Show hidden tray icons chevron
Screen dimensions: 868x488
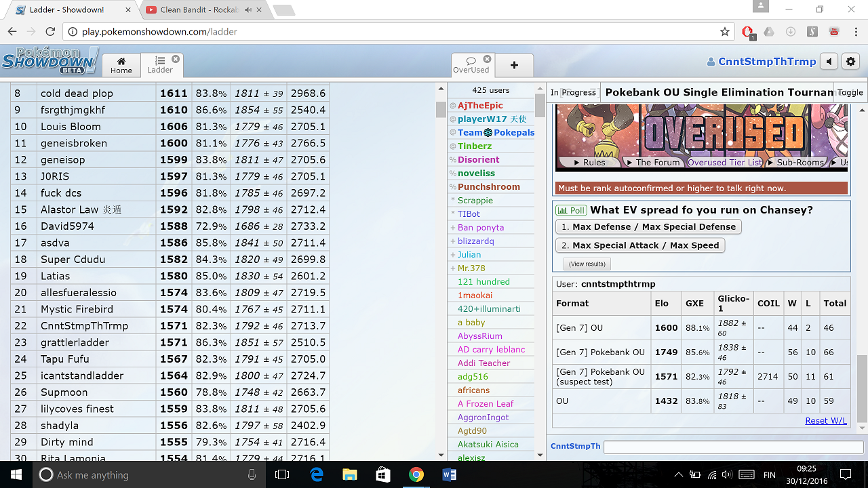(x=679, y=474)
